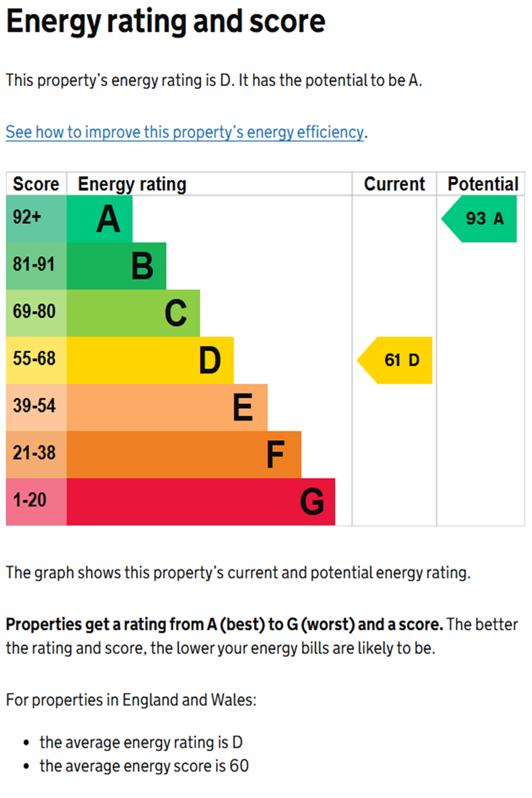Click the Current column header
Viewport: 532px width, 798px height.
pyautogui.click(x=394, y=184)
